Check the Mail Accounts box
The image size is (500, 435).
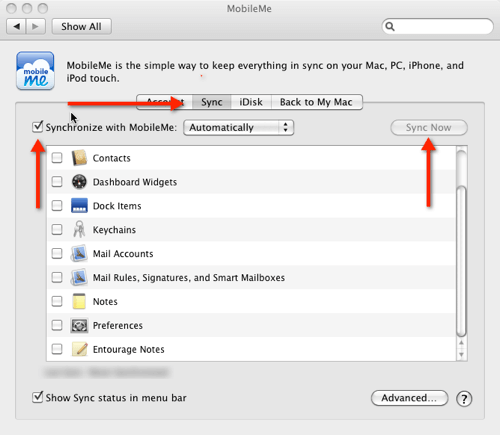tap(57, 253)
